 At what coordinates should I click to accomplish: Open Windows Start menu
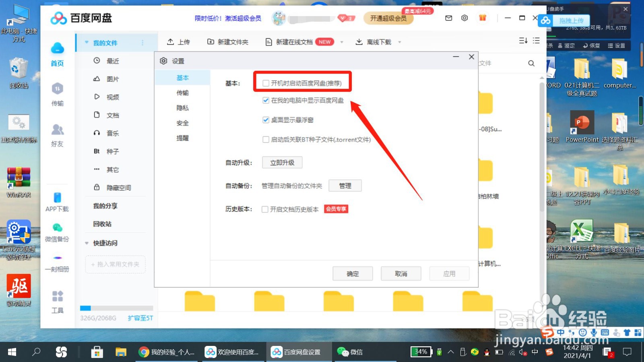(x=12, y=352)
